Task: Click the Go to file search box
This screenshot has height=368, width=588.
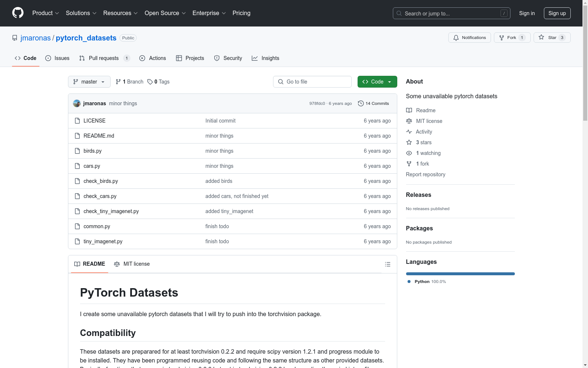Action: 312,82
